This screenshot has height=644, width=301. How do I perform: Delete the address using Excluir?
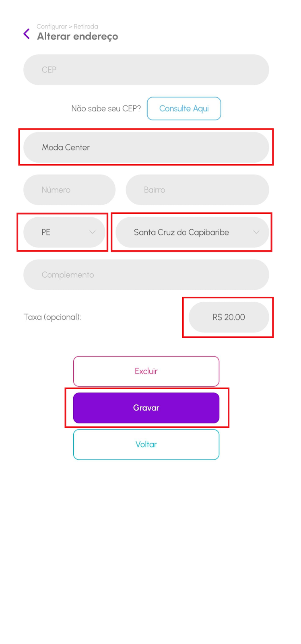pyautogui.click(x=146, y=371)
